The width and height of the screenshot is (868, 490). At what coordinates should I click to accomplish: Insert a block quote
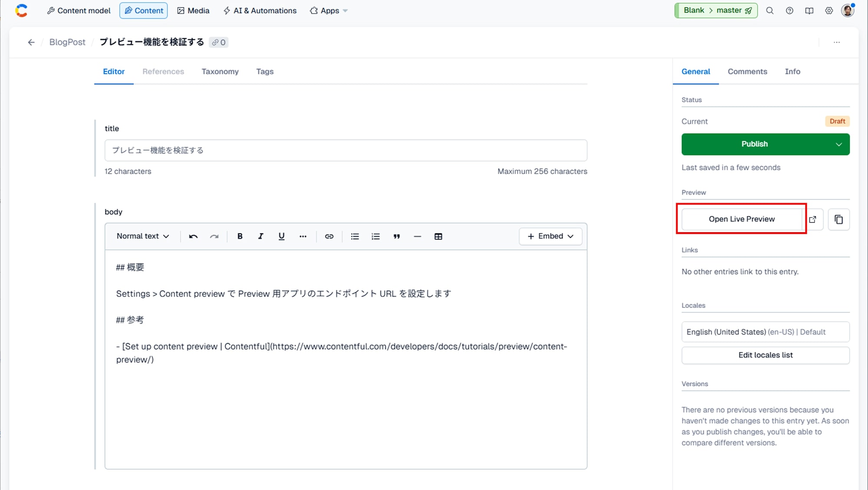click(396, 236)
